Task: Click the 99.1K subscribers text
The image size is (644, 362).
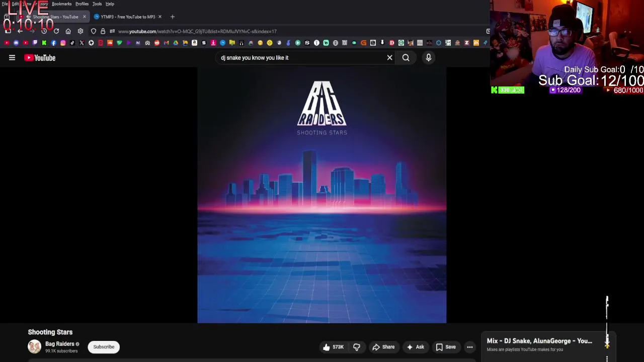Action: coord(61,351)
